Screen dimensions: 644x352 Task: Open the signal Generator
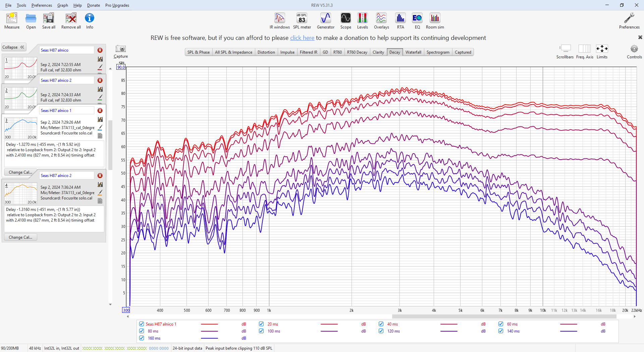click(x=326, y=21)
